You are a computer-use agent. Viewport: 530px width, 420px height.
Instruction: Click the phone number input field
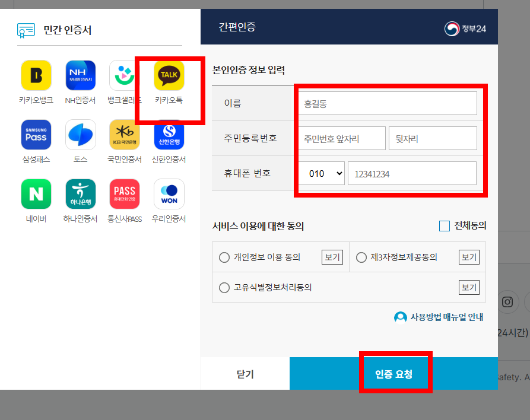tap(412, 173)
